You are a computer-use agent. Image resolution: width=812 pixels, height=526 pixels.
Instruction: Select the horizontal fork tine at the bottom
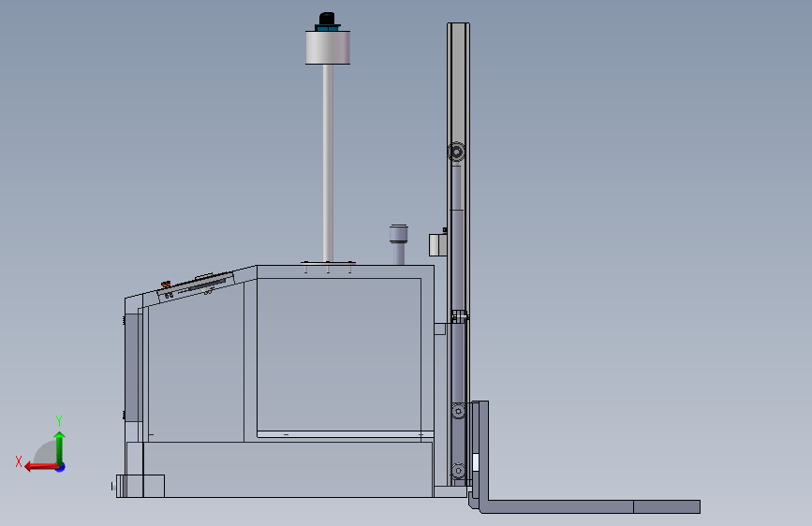590,506
